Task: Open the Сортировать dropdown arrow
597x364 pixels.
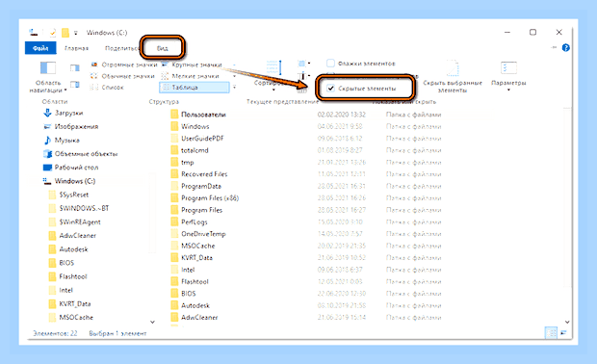Action: point(273,90)
